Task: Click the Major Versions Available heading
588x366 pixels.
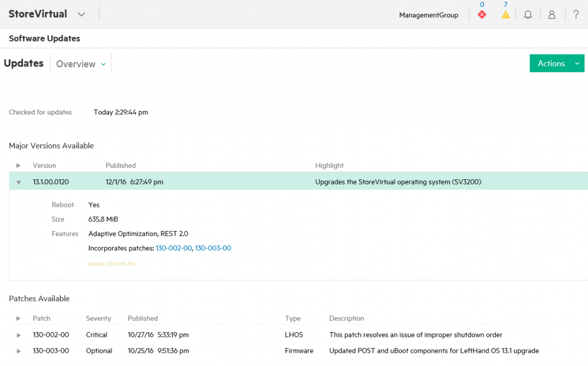Action: (51, 145)
